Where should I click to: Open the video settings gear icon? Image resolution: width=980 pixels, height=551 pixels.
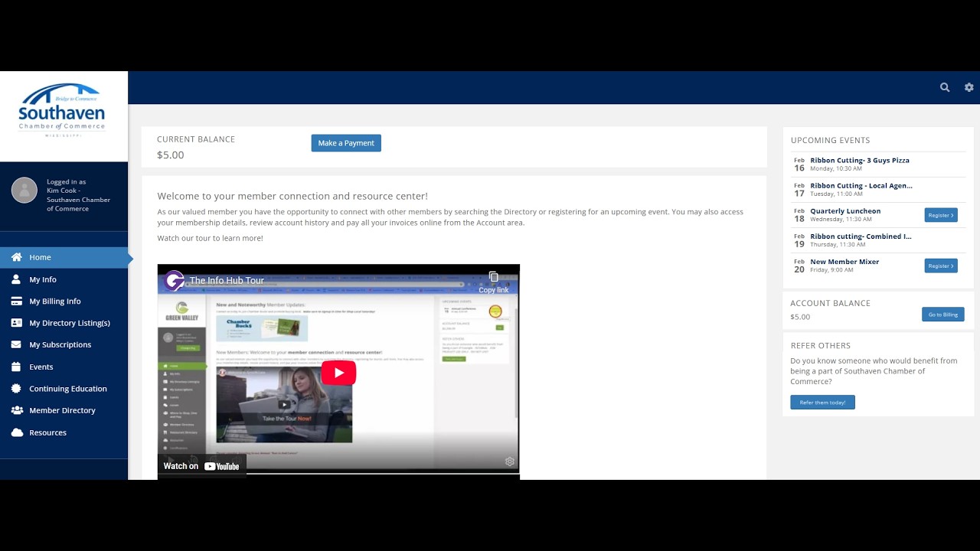click(x=510, y=461)
